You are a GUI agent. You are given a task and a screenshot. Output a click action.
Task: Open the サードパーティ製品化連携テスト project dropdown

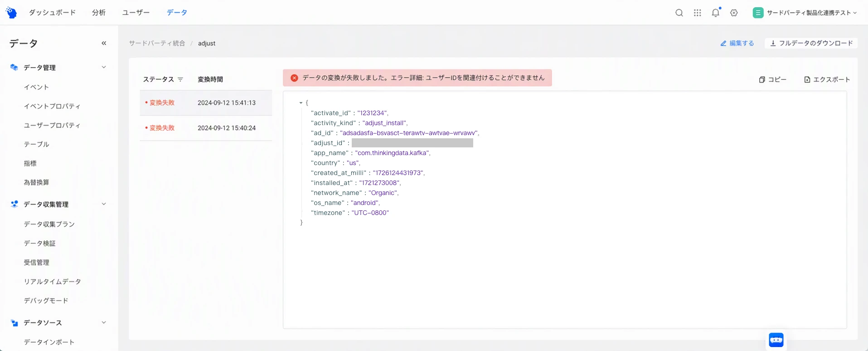click(805, 13)
